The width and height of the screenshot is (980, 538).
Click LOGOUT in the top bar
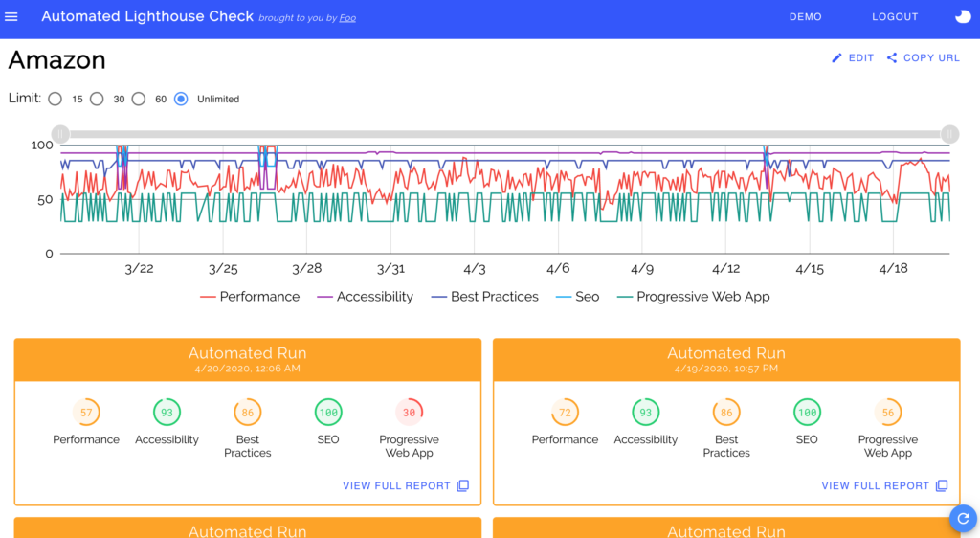pyautogui.click(x=895, y=17)
